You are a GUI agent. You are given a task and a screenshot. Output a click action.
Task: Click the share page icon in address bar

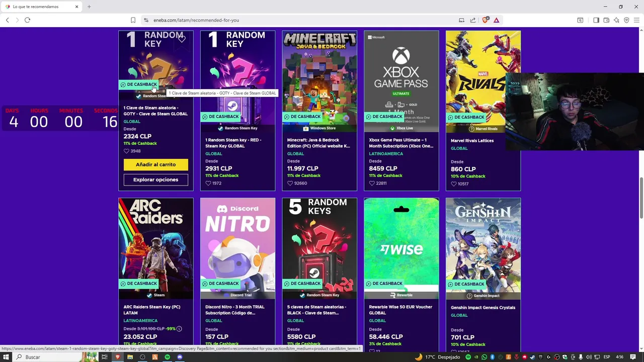coord(473,20)
